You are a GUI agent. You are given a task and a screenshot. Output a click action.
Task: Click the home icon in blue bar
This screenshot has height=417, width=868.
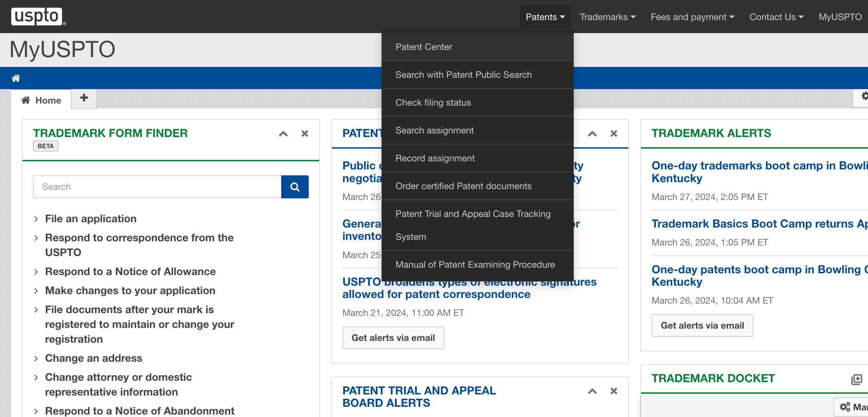click(x=16, y=78)
